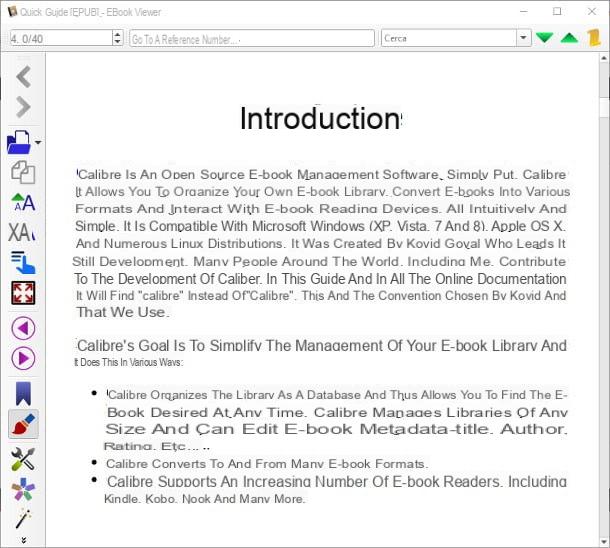Open an e-book with the blue folder icon
The width and height of the screenshot is (610, 548).
click(19, 142)
